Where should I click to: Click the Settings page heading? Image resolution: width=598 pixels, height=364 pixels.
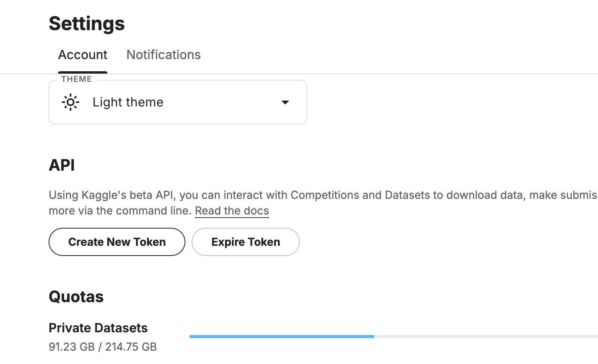(87, 23)
